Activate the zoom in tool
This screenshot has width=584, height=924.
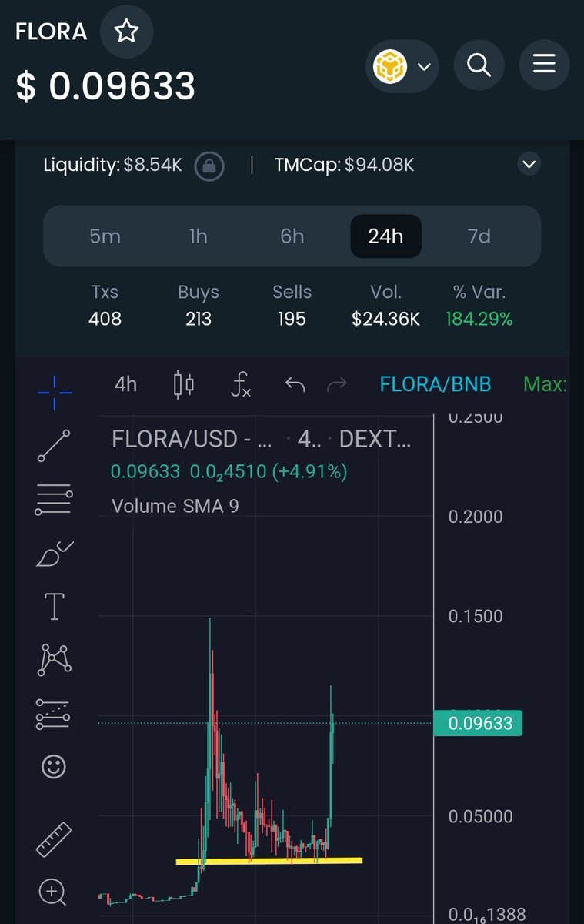52,893
